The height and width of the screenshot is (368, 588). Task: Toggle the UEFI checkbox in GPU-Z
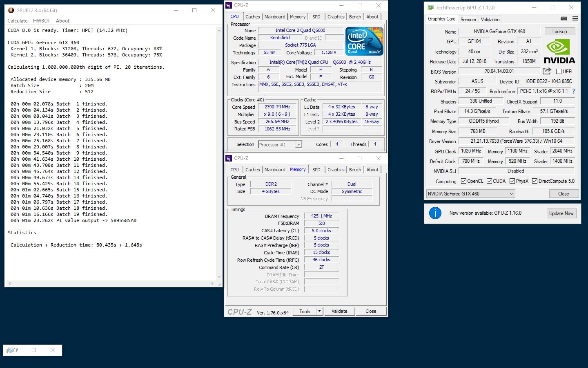pyautogui.click(x=559, y=71)
